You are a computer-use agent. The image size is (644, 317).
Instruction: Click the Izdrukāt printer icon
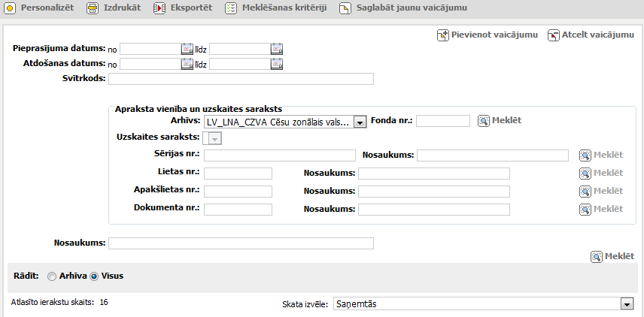93,9
